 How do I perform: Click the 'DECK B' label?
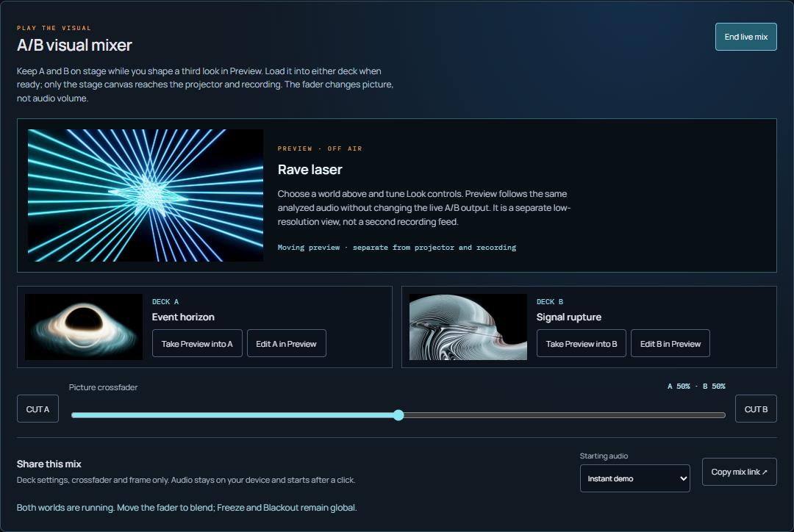click(550, 302)
